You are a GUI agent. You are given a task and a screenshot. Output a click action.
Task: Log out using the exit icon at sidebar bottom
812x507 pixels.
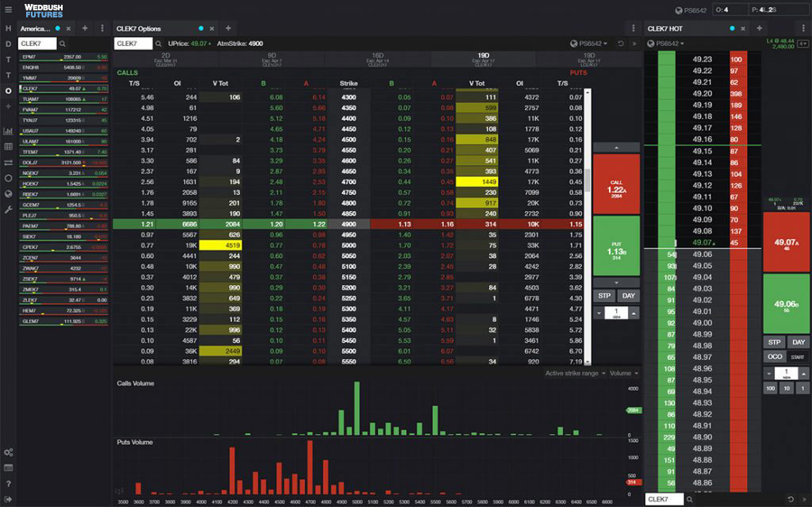(x=6, y=498)
